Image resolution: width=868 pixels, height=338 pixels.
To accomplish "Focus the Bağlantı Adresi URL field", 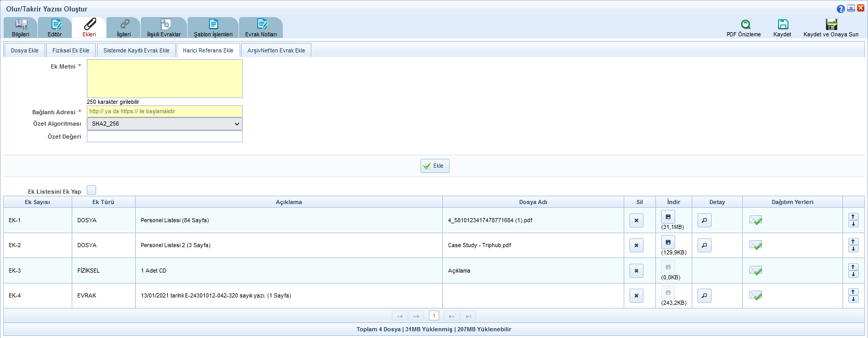I will (x=164, y=112).
